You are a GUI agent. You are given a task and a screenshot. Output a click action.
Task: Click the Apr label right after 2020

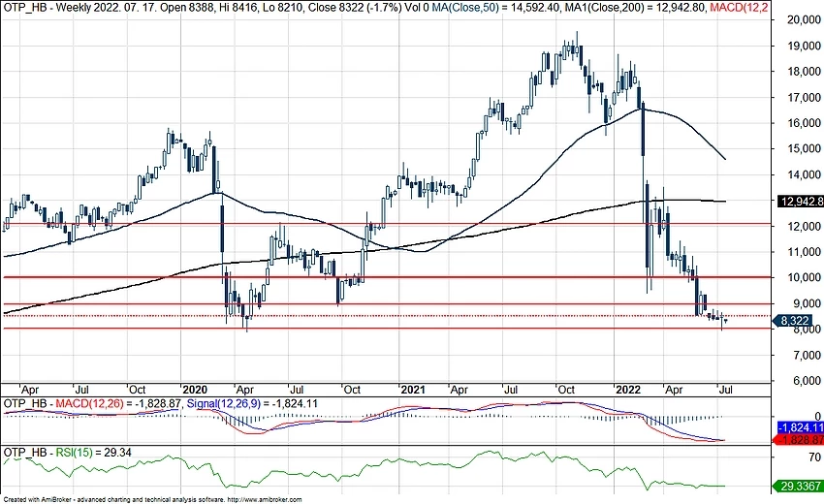click(245, 390)
